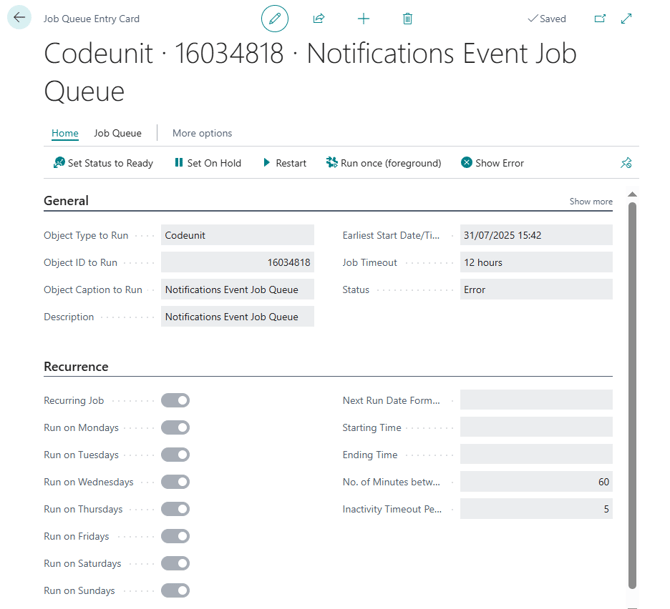Expand General section with Show more
670x609 pixels.
590,201
